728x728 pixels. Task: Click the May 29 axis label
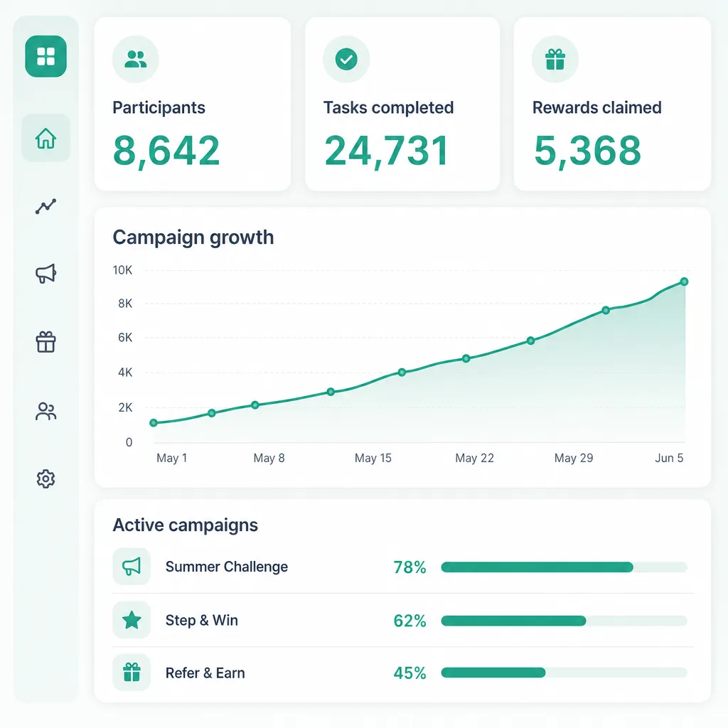click(x=574, y=458)
